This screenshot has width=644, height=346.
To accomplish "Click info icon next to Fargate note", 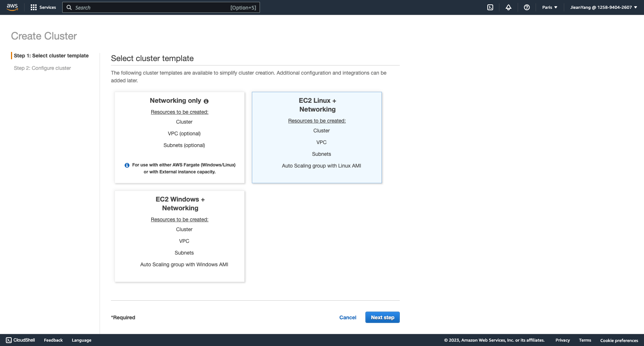I will coord(127,165).
